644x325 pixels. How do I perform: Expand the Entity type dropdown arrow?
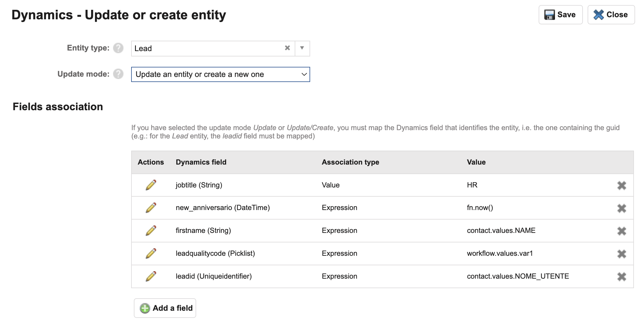coord(302,48)
